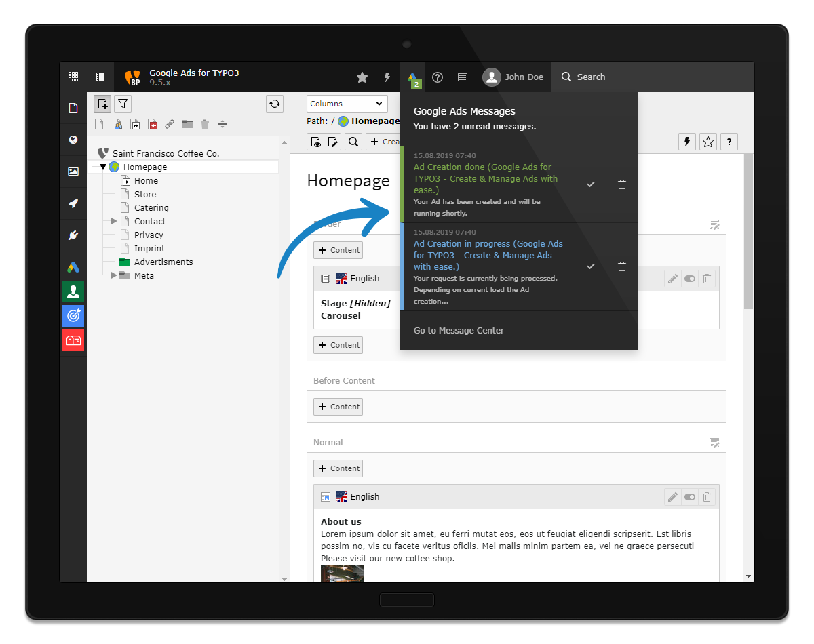This screenshot has width=814, height=644.
Task: Open the Filelist image module
Action: point(73,172)
